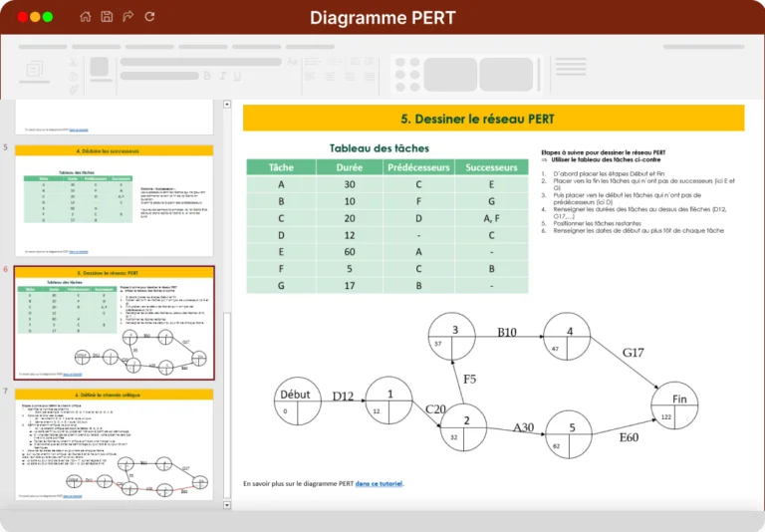This screenshot has height=532, width=765.
Task: Click duration cell '60' in task E row
Action: click(350, 252)
